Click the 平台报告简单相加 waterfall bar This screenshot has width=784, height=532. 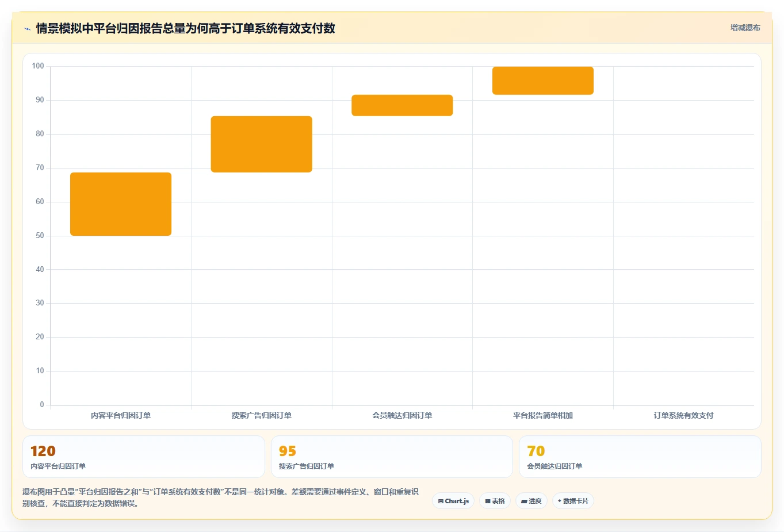click(x=543, y=81)
